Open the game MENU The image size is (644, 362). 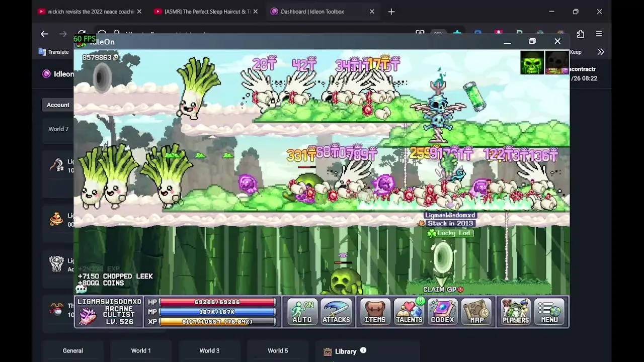point(549,312)
